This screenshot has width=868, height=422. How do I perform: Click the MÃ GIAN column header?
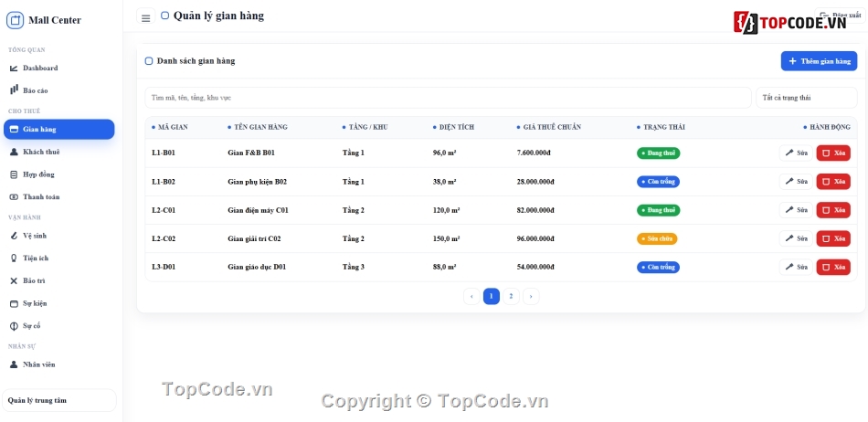click(170, 127)
